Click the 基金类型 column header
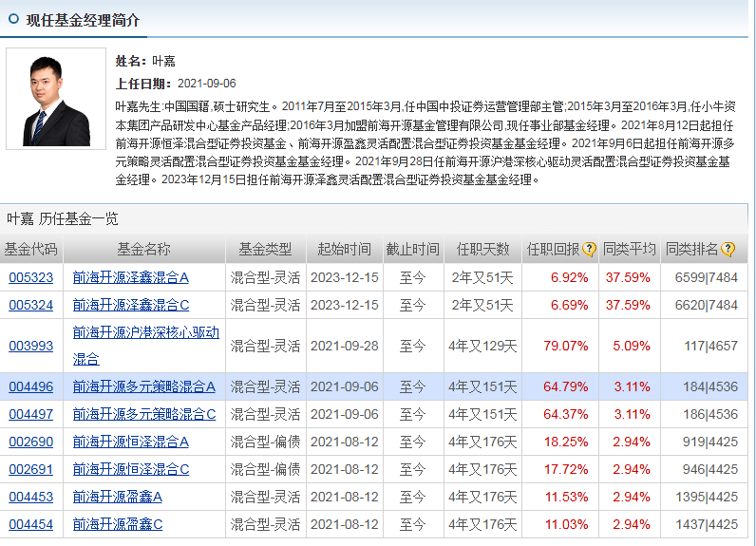The image size is (756, 546). pos(265,249)
